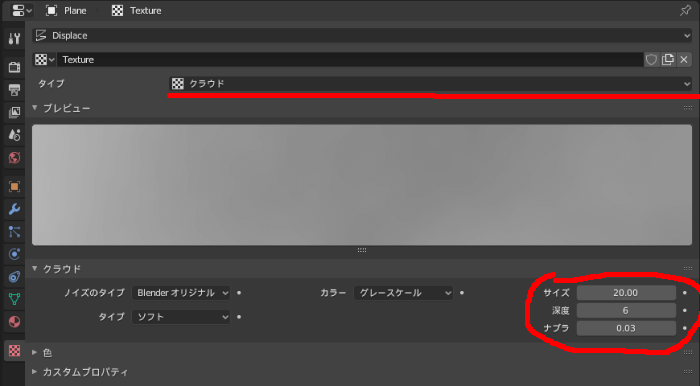This screenshot has width=700, height=386.
Task: Expand the カスタムプロパティ panel
Action: pyautogui.click(x=34, y=372)
